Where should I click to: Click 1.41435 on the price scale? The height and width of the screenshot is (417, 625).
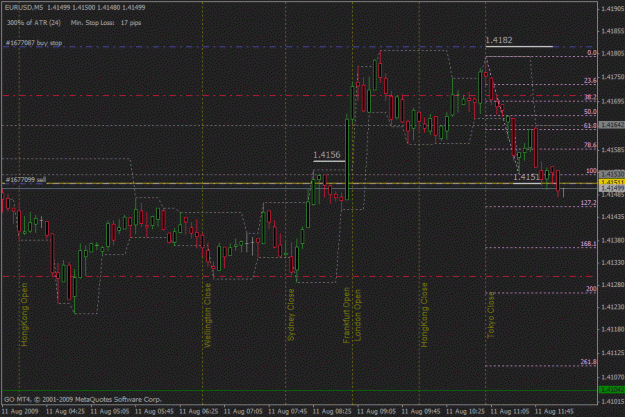click(613, 216)
